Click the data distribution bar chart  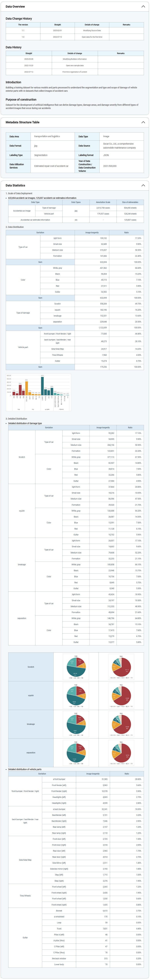pyautogui.click(x=38, y=392)
